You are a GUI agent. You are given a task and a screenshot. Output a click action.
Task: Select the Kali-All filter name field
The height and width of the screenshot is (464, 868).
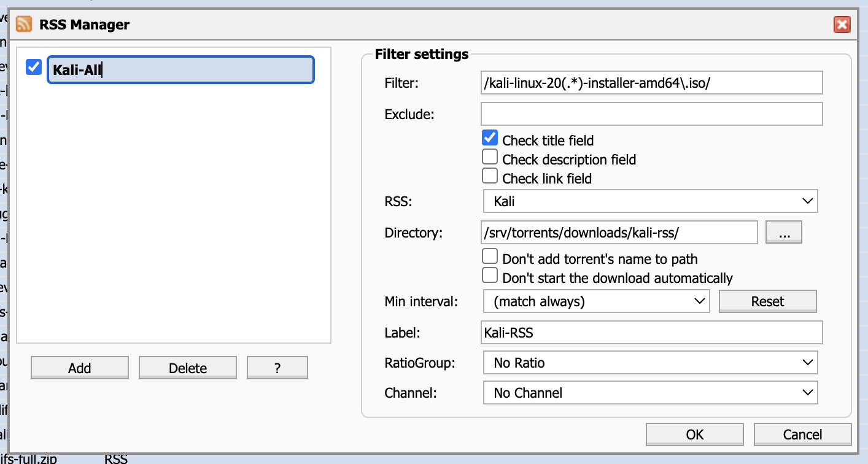click(x=180, y=70)
